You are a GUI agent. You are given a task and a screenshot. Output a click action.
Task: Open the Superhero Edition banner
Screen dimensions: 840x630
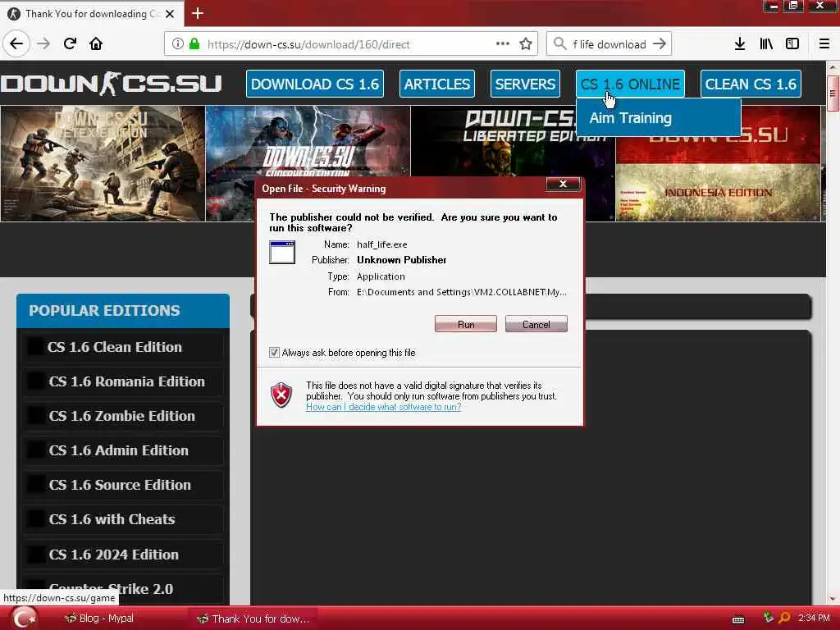[x=308, y=140]
